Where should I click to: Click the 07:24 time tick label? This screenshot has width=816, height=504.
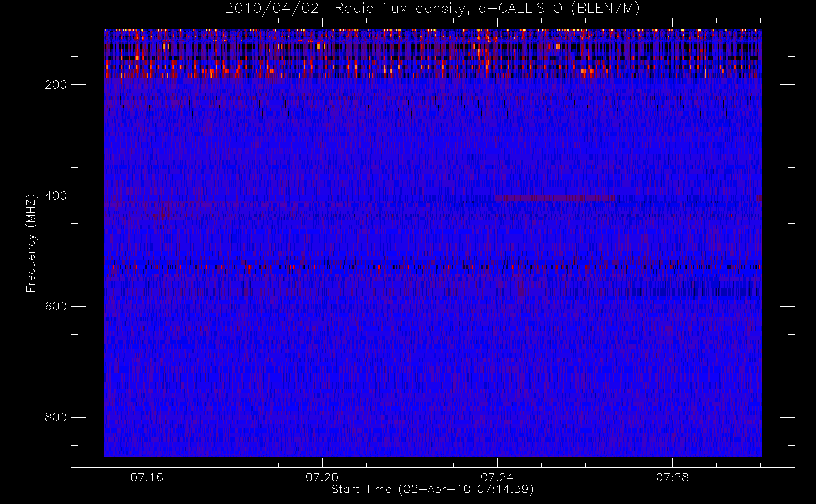pyautogui.click(x=497, y=477)
